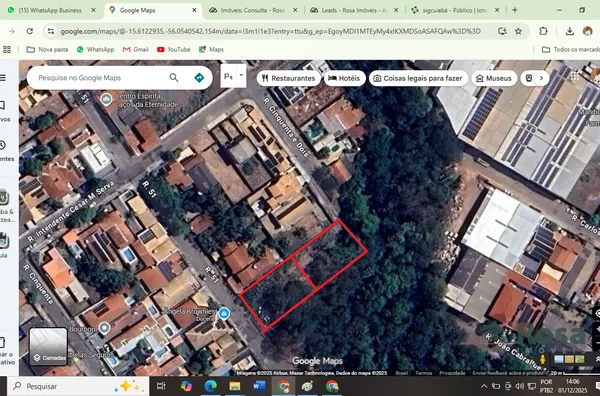The height and width of the screenshot is (396, 600).
Task: Open the Termos link in map footer
Action: click(423, 373)
